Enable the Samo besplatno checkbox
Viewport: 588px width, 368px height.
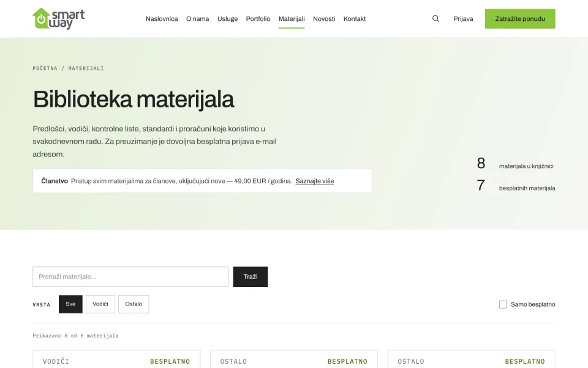pyautogui.click(x=503, y=305)
